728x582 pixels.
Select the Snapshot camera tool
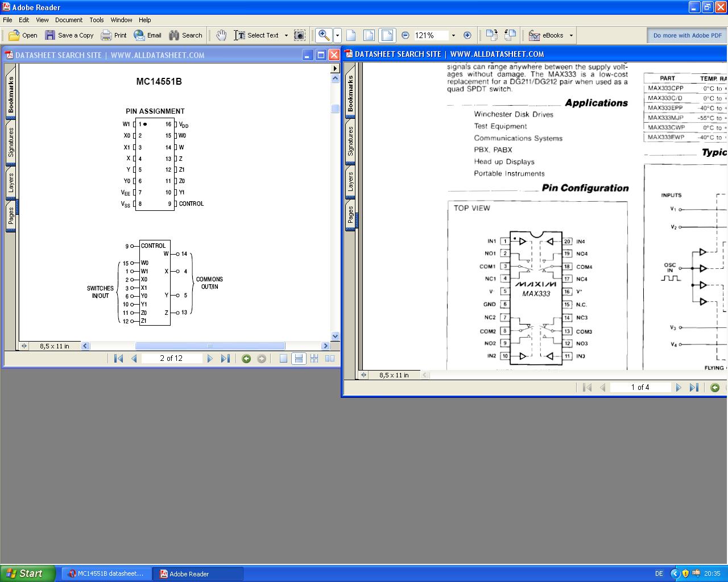tap(299, 35)
